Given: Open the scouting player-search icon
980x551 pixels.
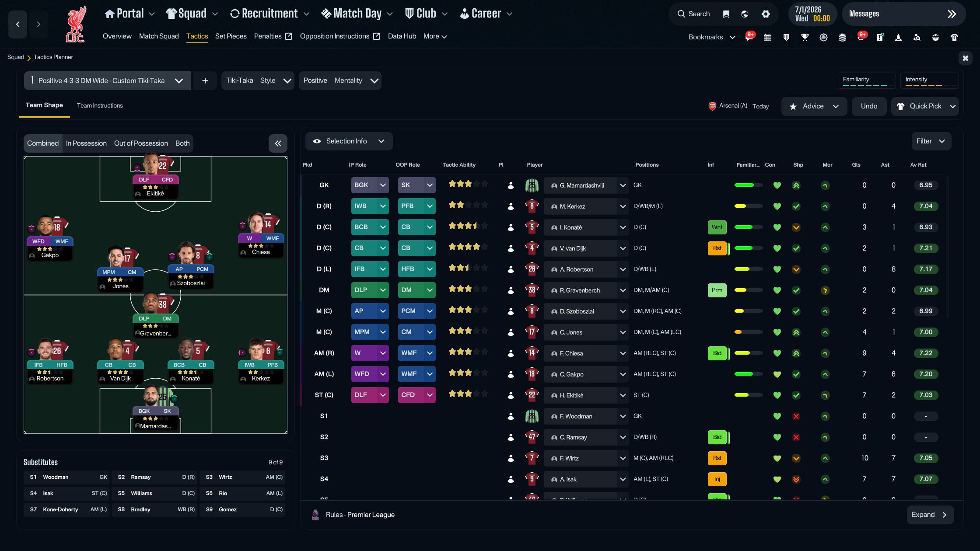Looking at the screenshot, I should point(917,37).
